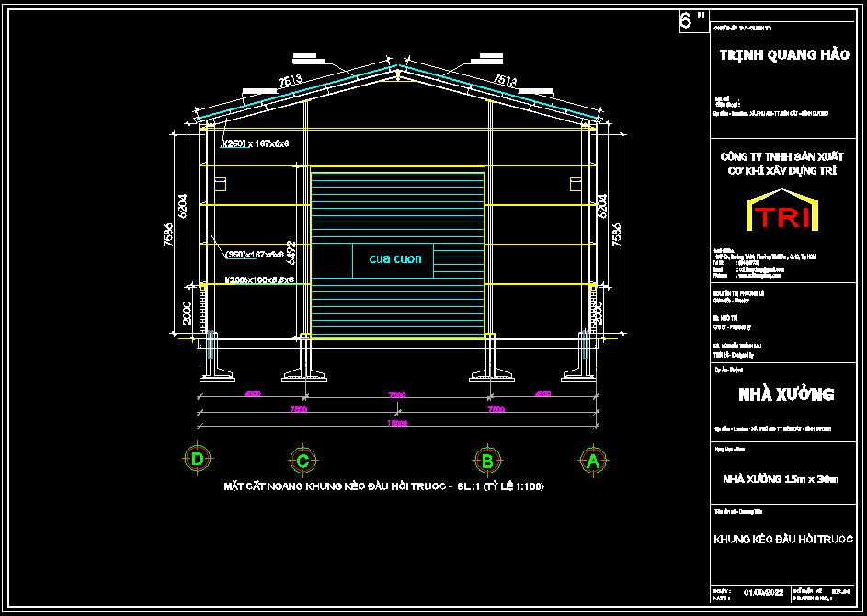The height and width of the screenshot is (616, 867).
Task: Select the KHUNG KÈO ĐẦU HỒI TRƯỚC sheet name
Action: (x=783, y=539)
